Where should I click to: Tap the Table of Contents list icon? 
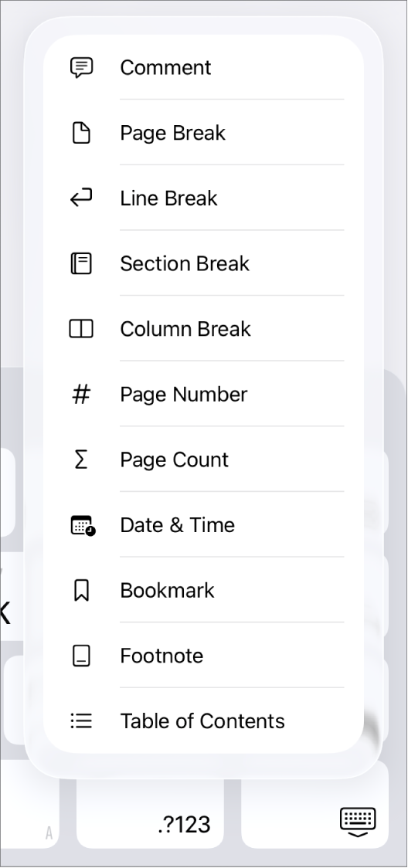81,721
